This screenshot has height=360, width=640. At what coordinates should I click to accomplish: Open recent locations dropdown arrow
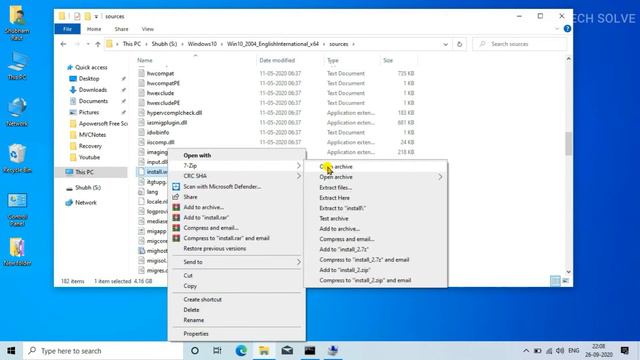tap(88, 44)
